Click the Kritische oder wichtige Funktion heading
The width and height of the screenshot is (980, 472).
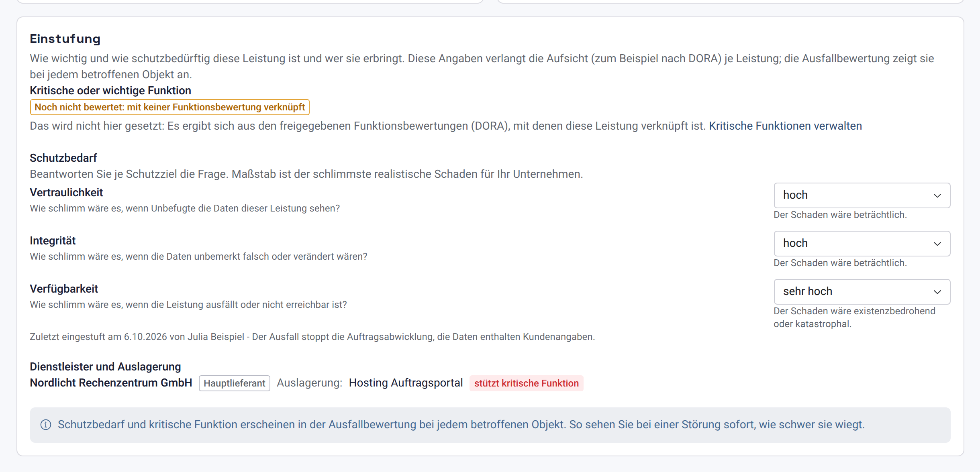click(110, 91)
